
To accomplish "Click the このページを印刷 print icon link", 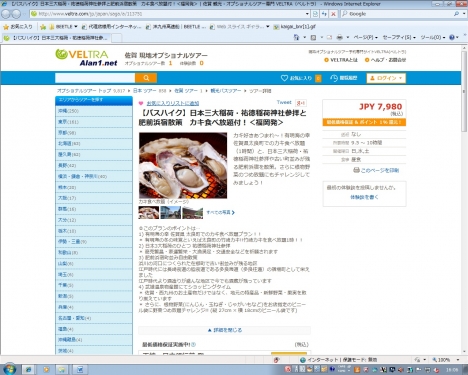I will pyautogui.click(x=376, y=170).
